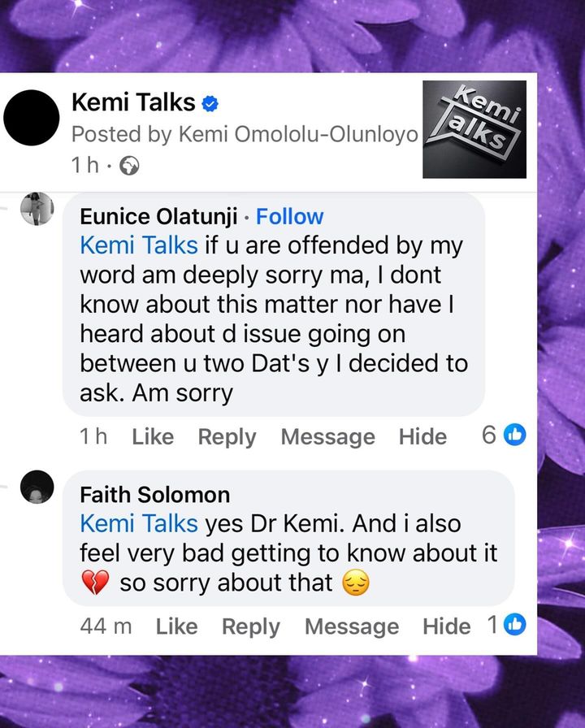
Task: Open the Kemi Talks logo thumbnail
Action: tap(474, 128)
